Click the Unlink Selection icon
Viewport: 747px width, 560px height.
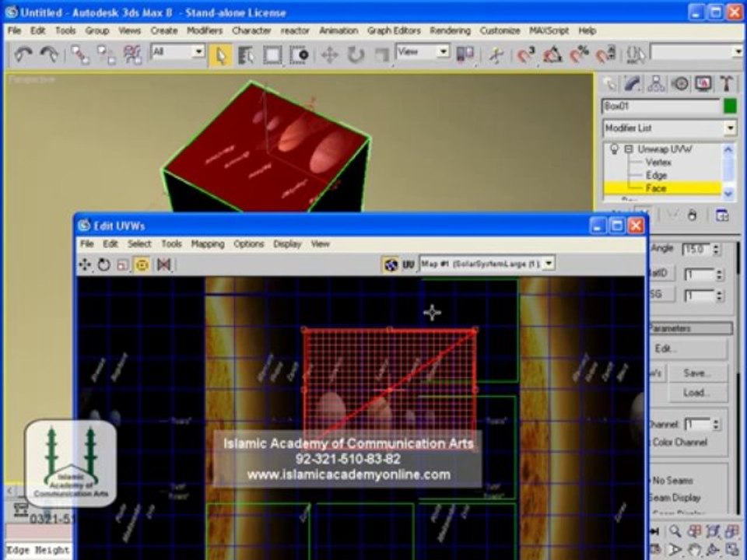(106, 54)
